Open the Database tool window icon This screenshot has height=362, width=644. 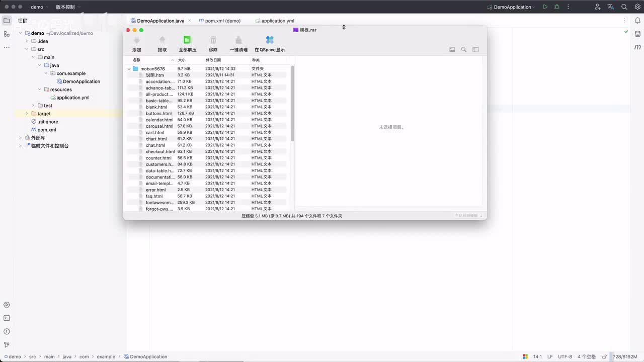coord(637,34)
